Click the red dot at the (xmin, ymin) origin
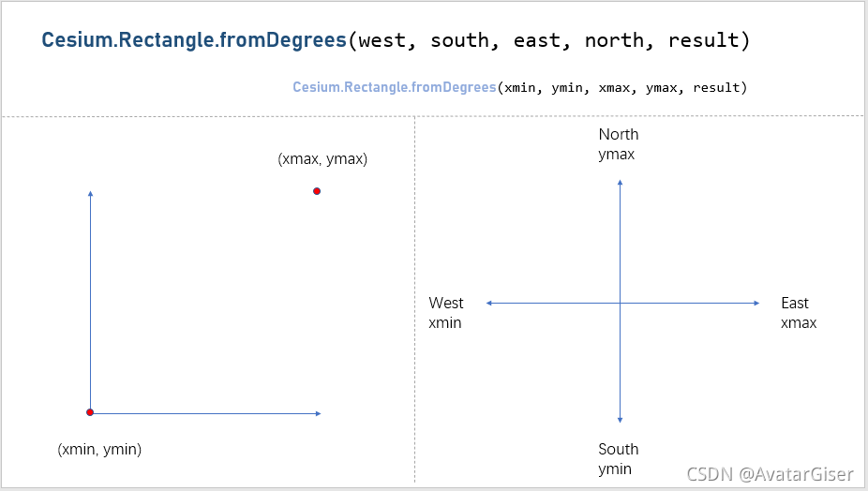 click(90, 412)
